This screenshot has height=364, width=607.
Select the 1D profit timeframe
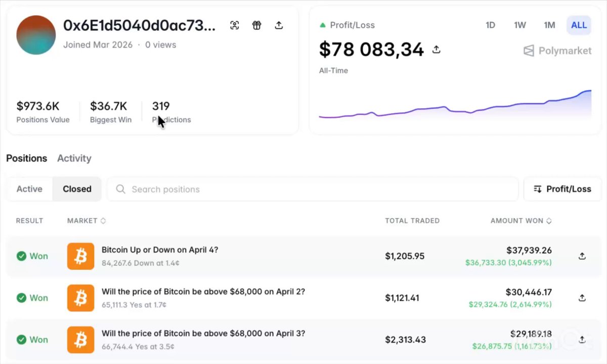(490, 25)
